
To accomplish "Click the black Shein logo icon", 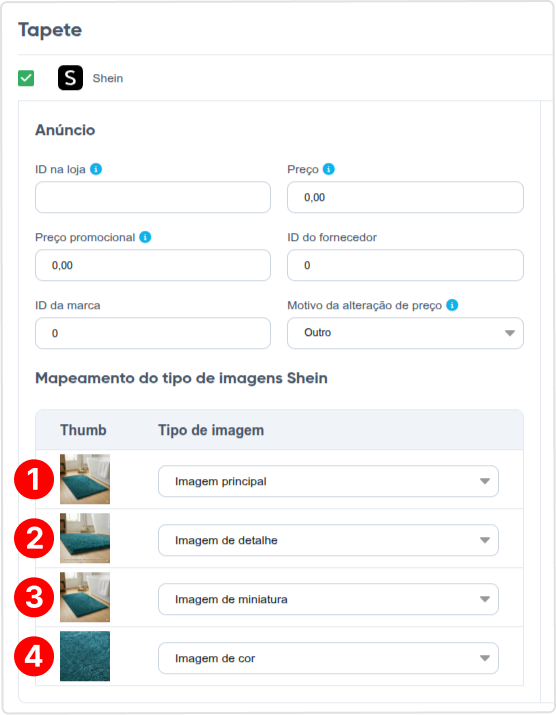I will pos(70,78).
